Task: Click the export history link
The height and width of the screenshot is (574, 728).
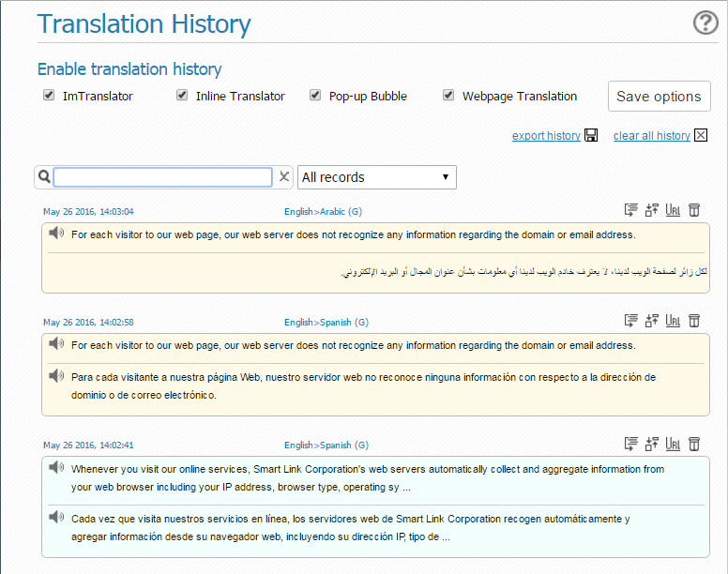Action: pos(546,135)
